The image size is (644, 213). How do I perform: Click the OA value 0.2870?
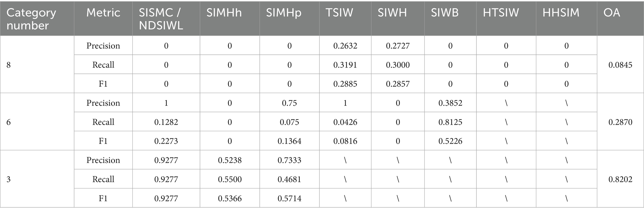pos(620,122)
